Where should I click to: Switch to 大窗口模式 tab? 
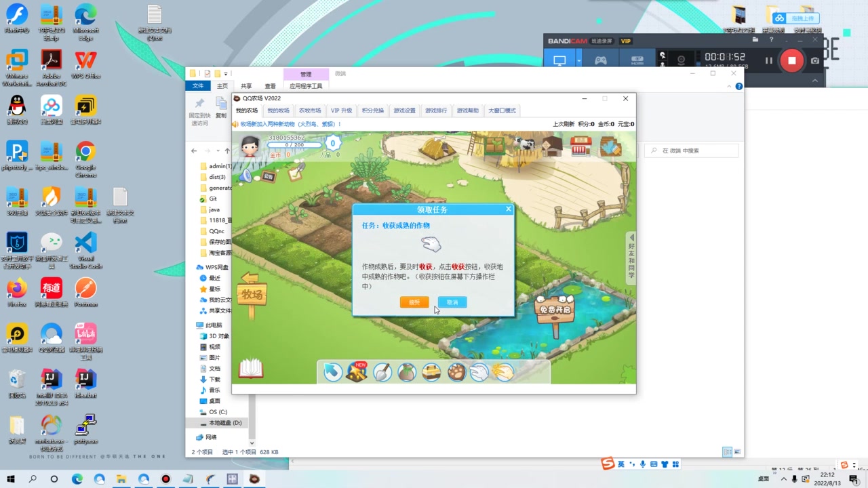point(502,110)
